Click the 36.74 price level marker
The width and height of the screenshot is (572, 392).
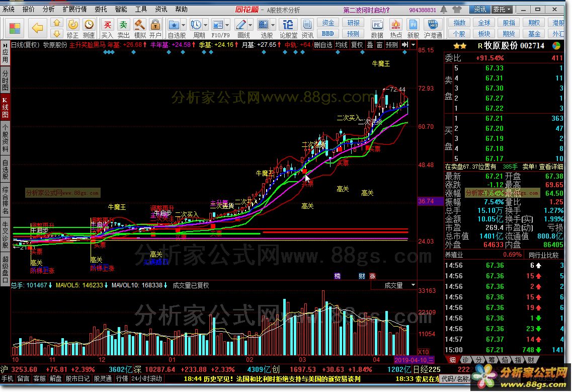tap(431, 201)
